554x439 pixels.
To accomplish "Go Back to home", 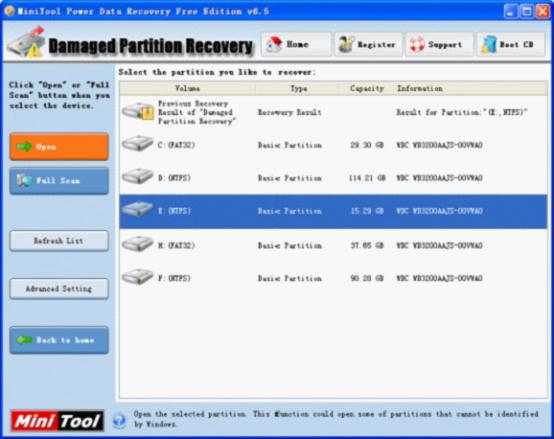I will click(x=59, y=340).
